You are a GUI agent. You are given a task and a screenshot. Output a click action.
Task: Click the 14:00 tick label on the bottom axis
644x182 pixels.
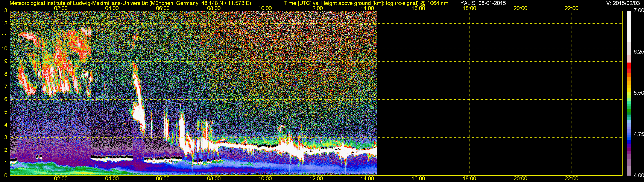pos(367,179)
